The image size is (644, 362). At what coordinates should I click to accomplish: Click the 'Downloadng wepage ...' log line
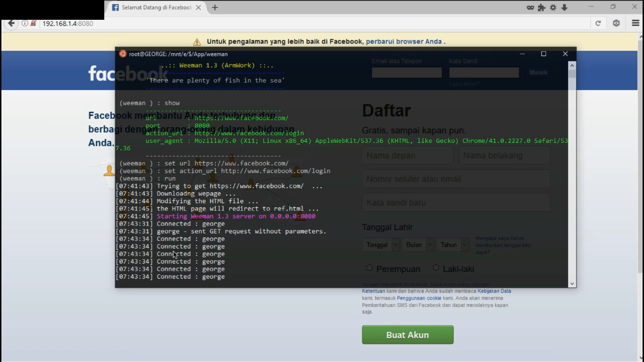coord(176,194)
